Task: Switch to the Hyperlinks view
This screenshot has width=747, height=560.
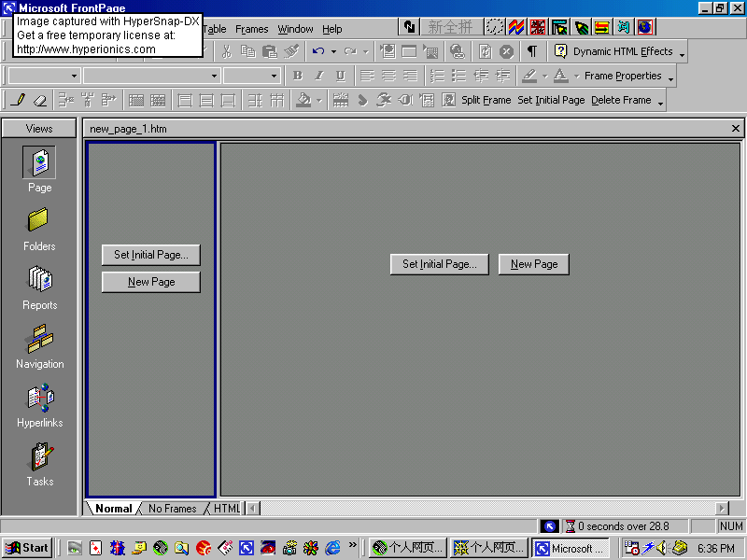Action: coord(39,405)
